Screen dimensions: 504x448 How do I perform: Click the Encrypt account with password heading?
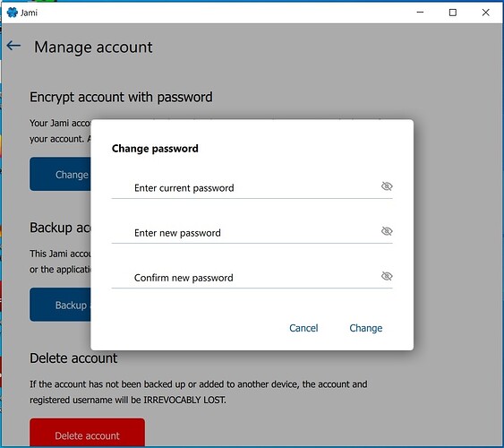point(121,97)
